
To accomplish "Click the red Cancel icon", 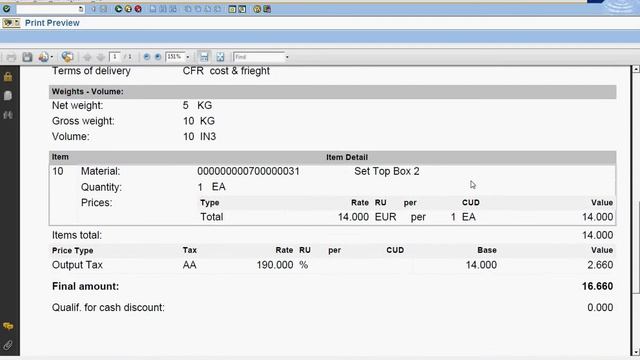I will [x=138, y=9].
